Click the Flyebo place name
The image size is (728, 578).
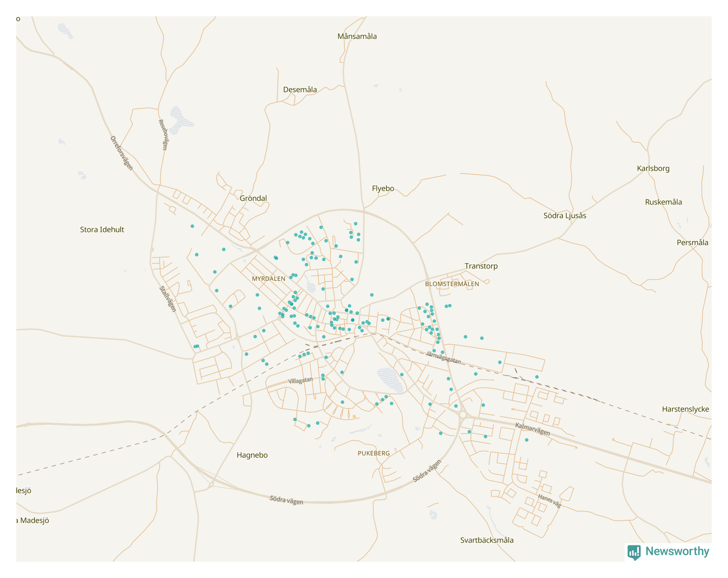pos(383,189)
